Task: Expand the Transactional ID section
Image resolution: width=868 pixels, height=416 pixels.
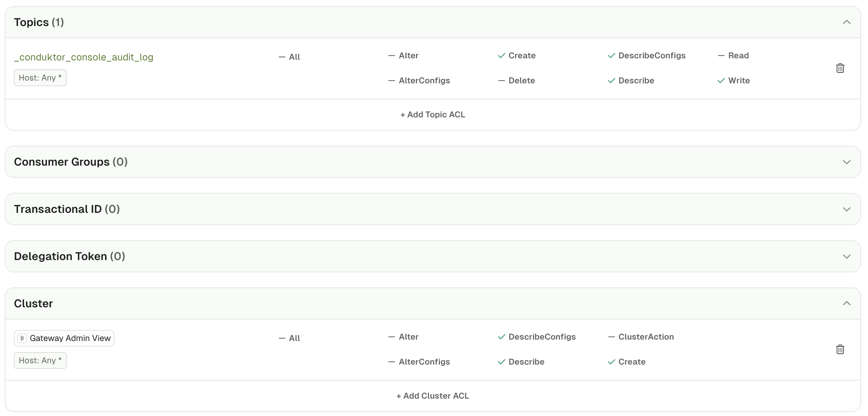Action: point(846,209)
